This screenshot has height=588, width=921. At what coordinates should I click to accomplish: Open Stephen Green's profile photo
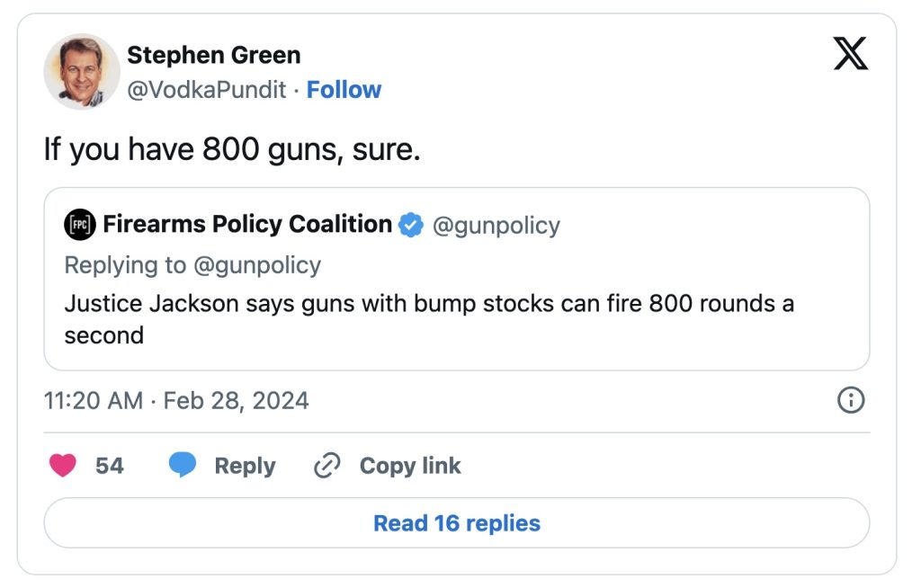click(x=82, y=72)
